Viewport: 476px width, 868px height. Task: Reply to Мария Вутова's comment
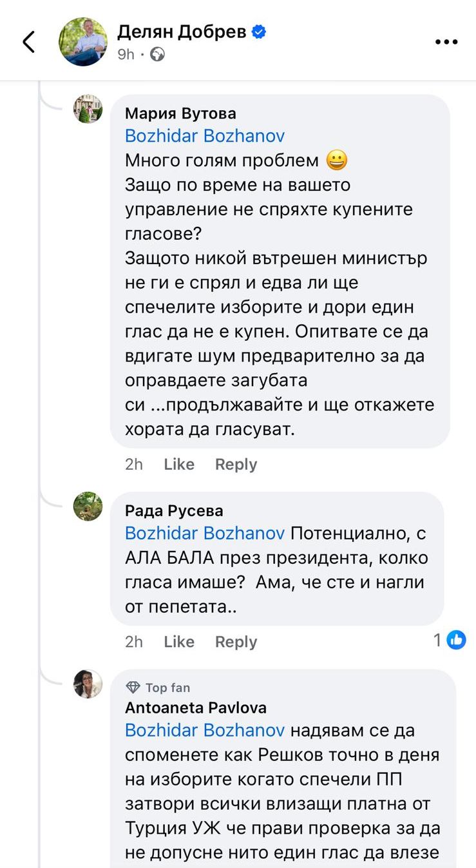[x=236, y=465]
